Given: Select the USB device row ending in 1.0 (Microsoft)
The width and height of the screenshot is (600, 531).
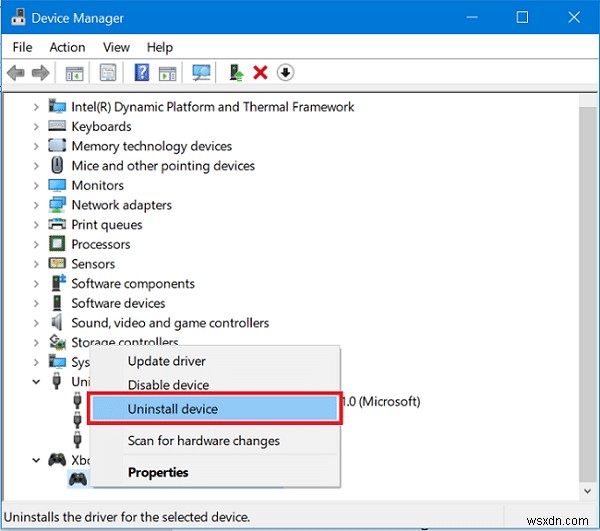Looking at the screenshot, I should (381, 401).
